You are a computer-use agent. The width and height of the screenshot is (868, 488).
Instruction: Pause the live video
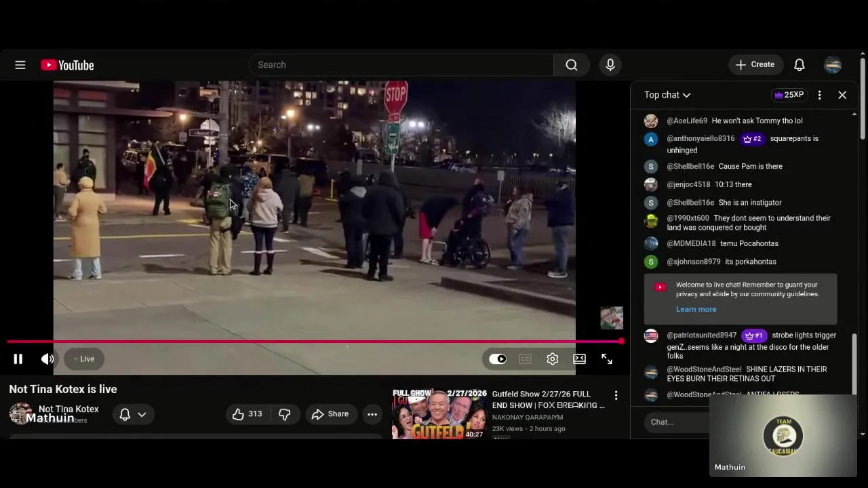[18, 359]
